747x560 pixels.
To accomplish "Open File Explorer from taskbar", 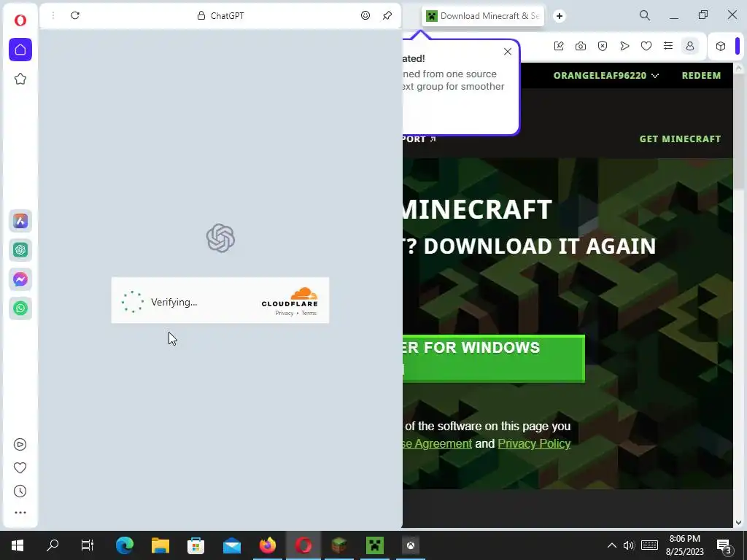I will coord(160,545).
